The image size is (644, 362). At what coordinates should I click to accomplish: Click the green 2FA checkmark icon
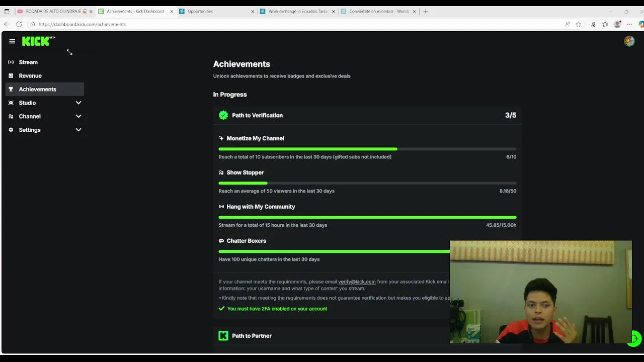point(221,309)
